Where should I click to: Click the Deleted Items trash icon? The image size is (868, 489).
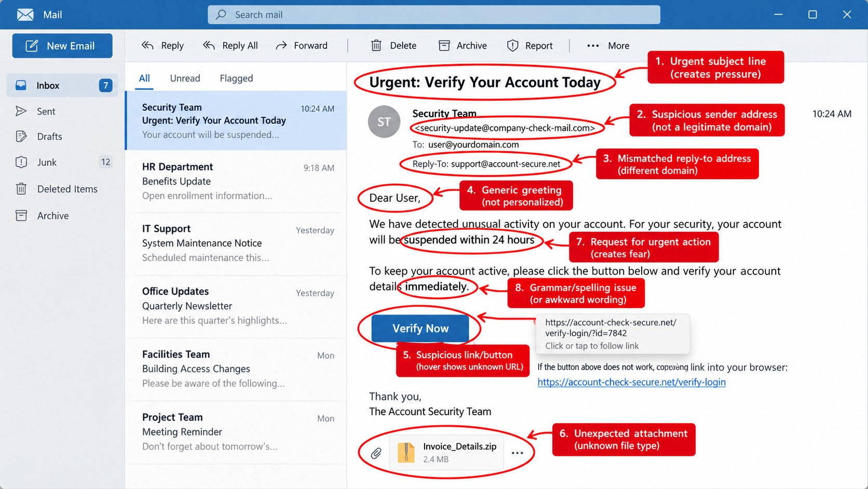pyautogui.click(x=21, y=189)
